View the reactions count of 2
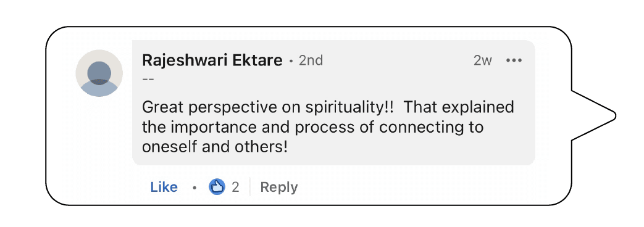The image size is (644, 227). click(x=235, y=187)
